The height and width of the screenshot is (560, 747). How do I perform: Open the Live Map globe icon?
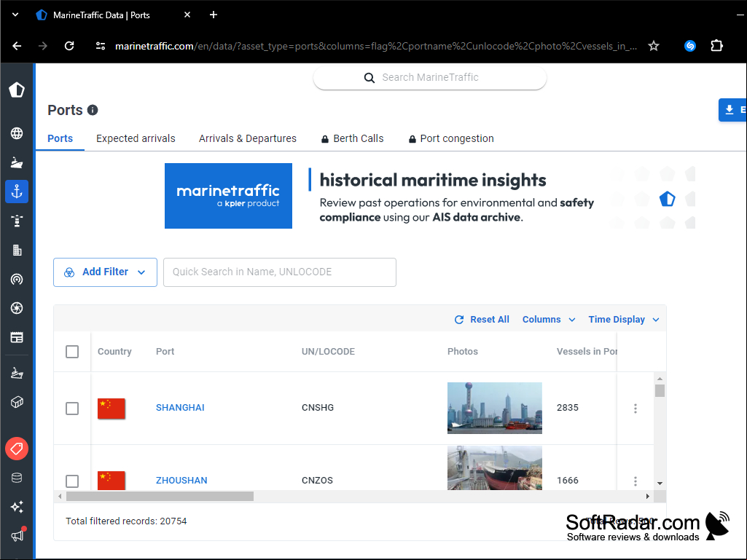click(17, 133)
